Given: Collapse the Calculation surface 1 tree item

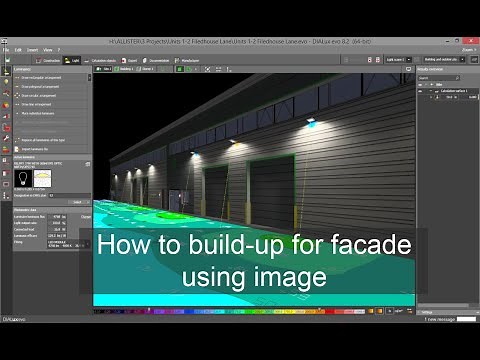Looking at the screenshot, I should (431, 91).
